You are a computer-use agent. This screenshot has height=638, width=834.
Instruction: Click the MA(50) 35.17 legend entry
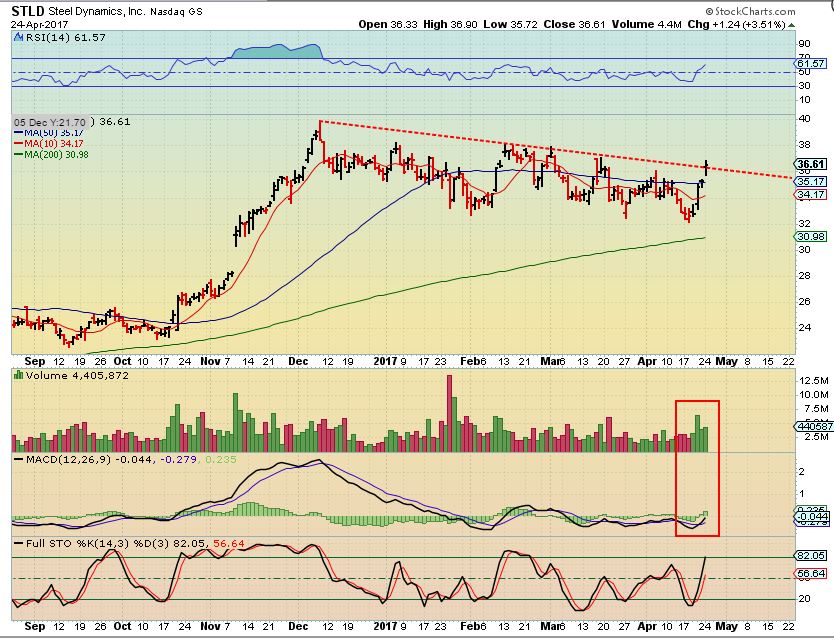49,133
